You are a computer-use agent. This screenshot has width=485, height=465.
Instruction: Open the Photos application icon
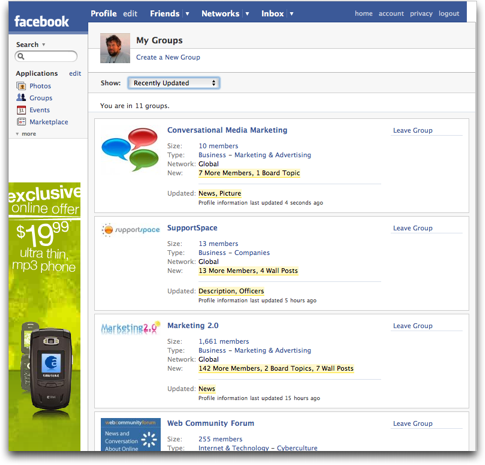tap(21, 86)
